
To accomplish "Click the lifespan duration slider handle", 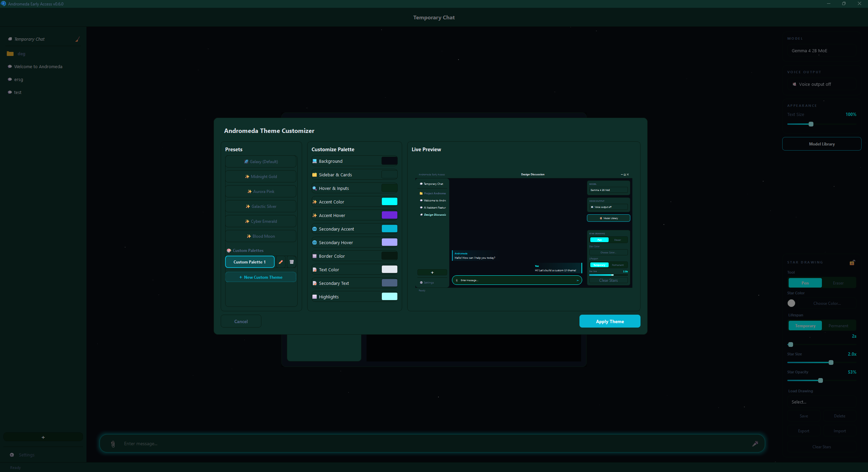I will click(x=791, y=345).
